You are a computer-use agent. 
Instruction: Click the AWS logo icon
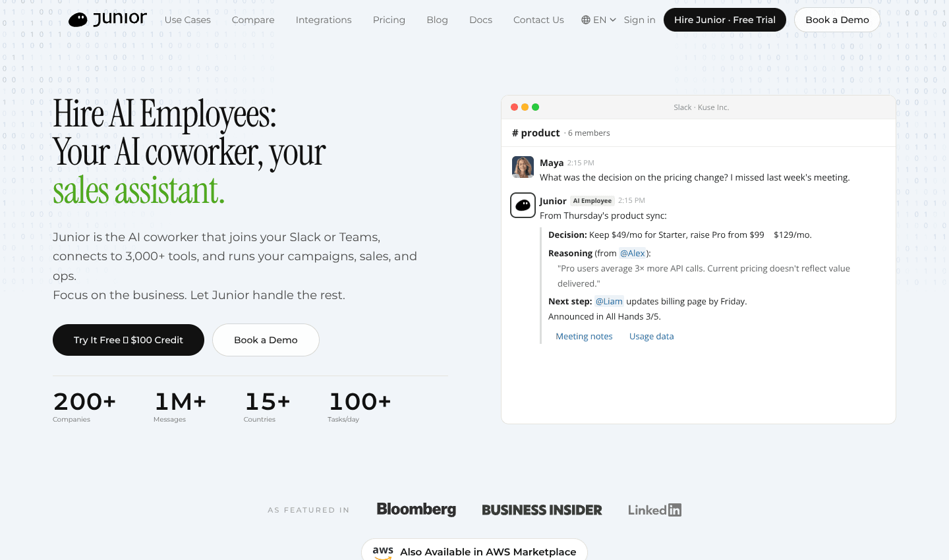click(383, 552)
